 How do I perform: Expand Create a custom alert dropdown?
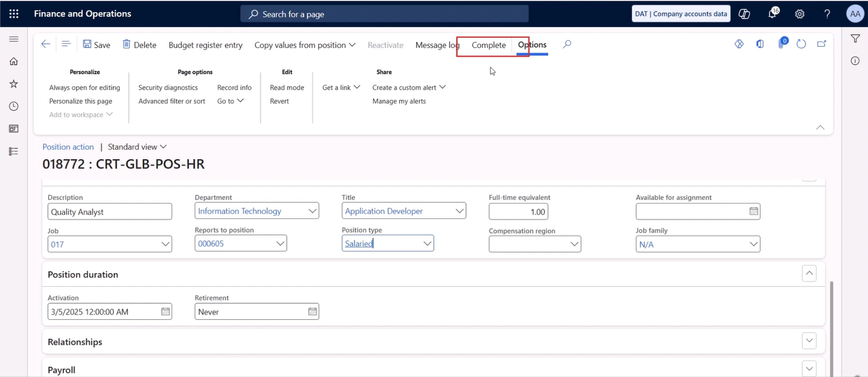409,87
